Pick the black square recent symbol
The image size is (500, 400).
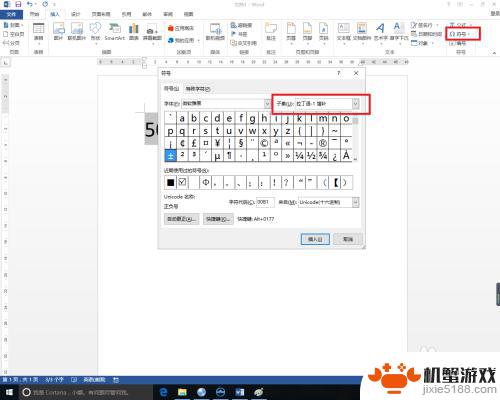point(170,183)
